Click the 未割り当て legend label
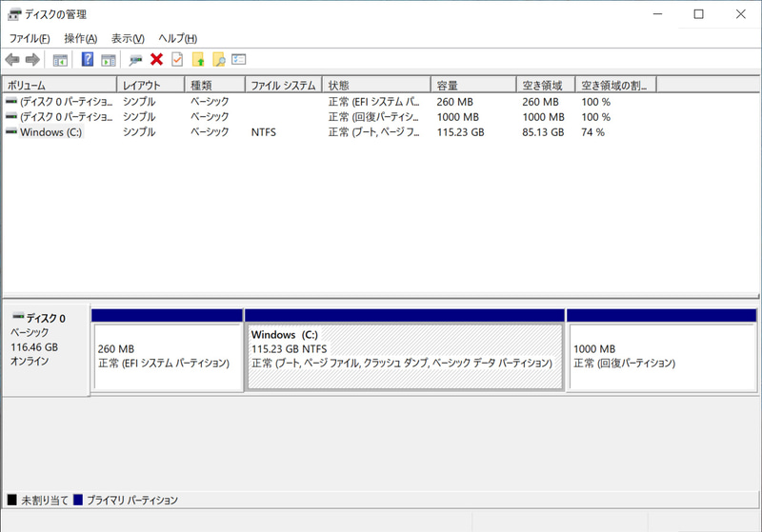This screenshot has height=532, width=762. tap(45, 500)
